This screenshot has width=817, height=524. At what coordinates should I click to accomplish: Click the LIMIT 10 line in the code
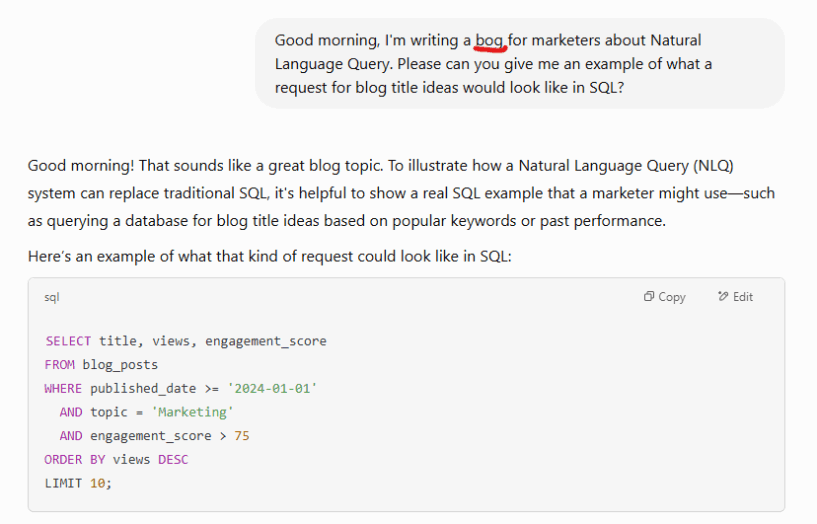pyautogui.click(x=78, y=483)
